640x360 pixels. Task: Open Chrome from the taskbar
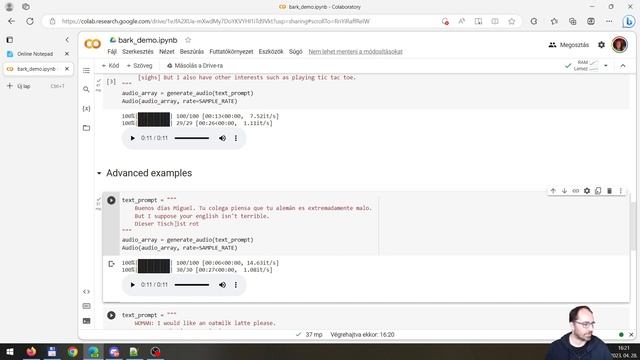click(x=72, y=351)
